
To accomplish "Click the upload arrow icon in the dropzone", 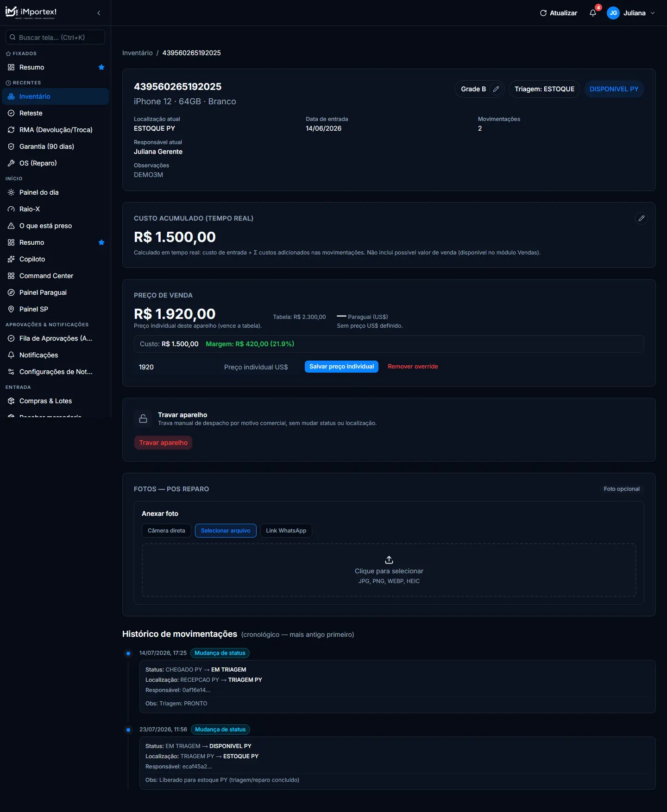I will coord(389,560).
